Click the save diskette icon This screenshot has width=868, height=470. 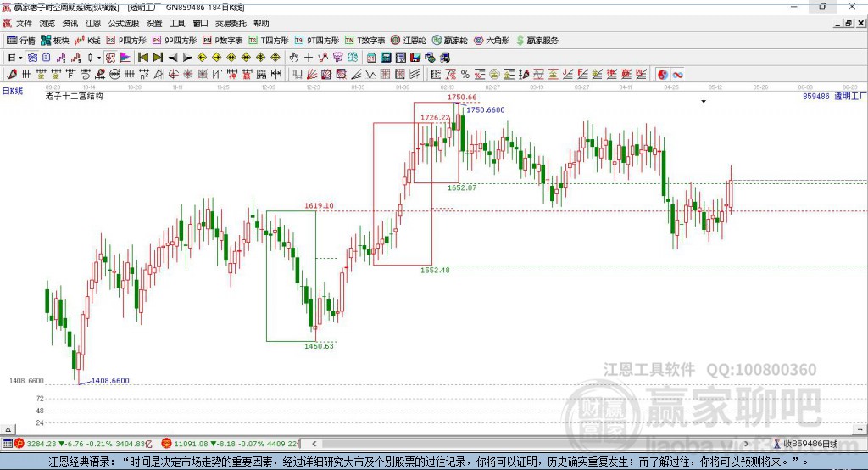coord(415,58)
